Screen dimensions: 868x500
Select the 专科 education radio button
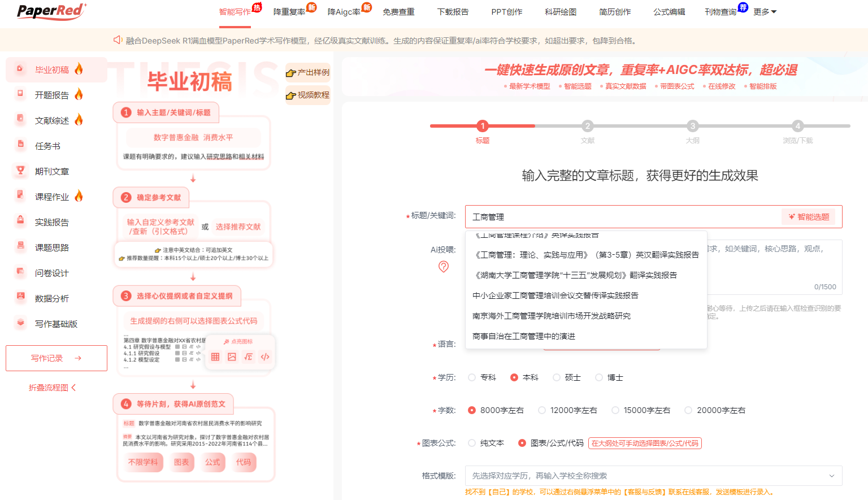pyautogui.click(x=472, y=377)
